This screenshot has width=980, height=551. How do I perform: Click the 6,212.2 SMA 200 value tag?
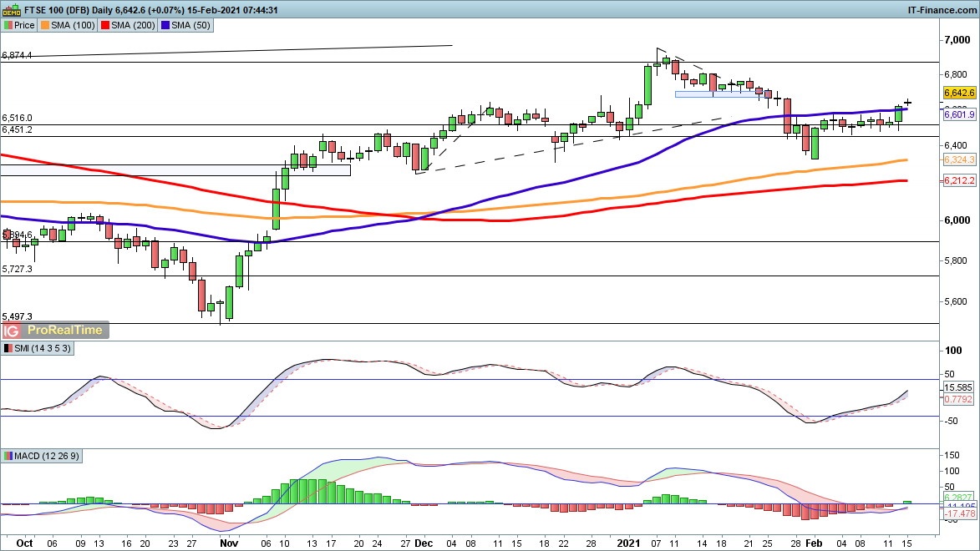[x=959, y=180]
